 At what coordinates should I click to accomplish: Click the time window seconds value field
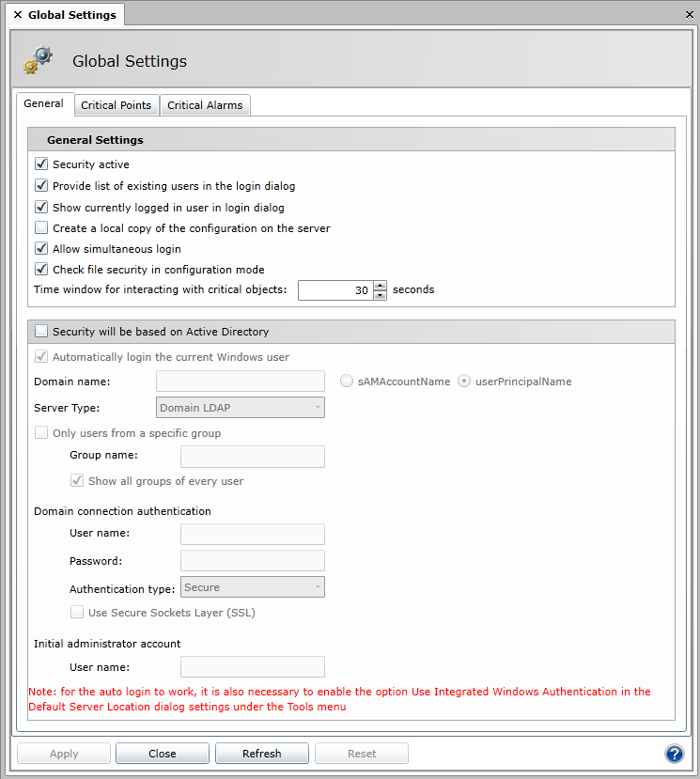click(334, 290)
